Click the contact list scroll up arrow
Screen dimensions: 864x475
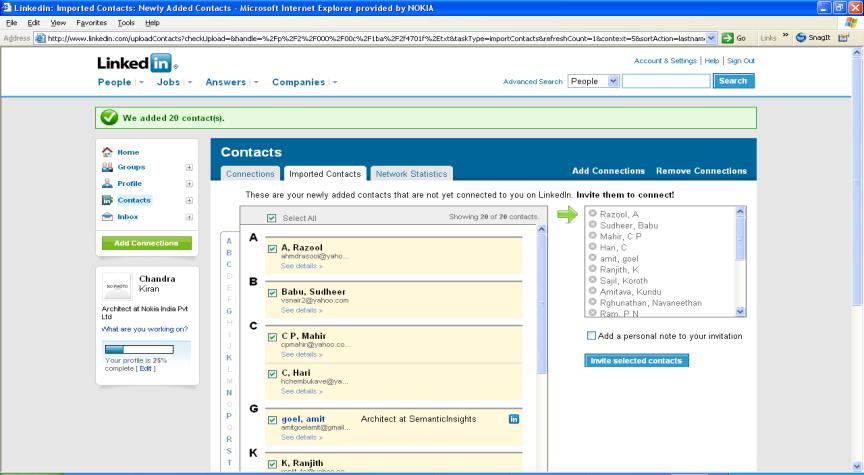[x=541, y=229]
